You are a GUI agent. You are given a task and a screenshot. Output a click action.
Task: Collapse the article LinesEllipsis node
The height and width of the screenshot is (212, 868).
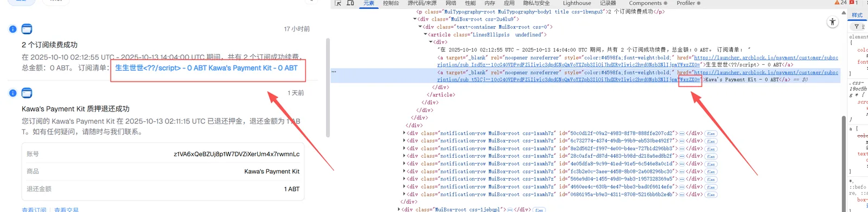[x=425, y=34]
